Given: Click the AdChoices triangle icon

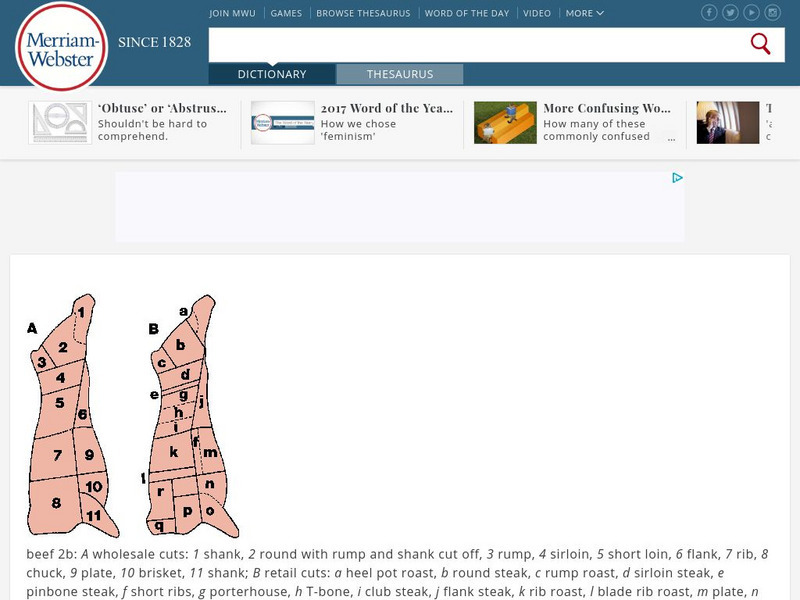Looking at the screenshot, I should (x=677, y=178).
